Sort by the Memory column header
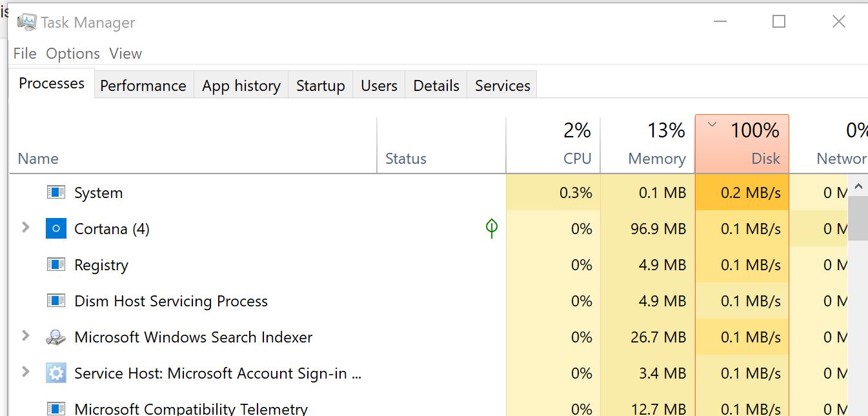 [x=647, y=144]
